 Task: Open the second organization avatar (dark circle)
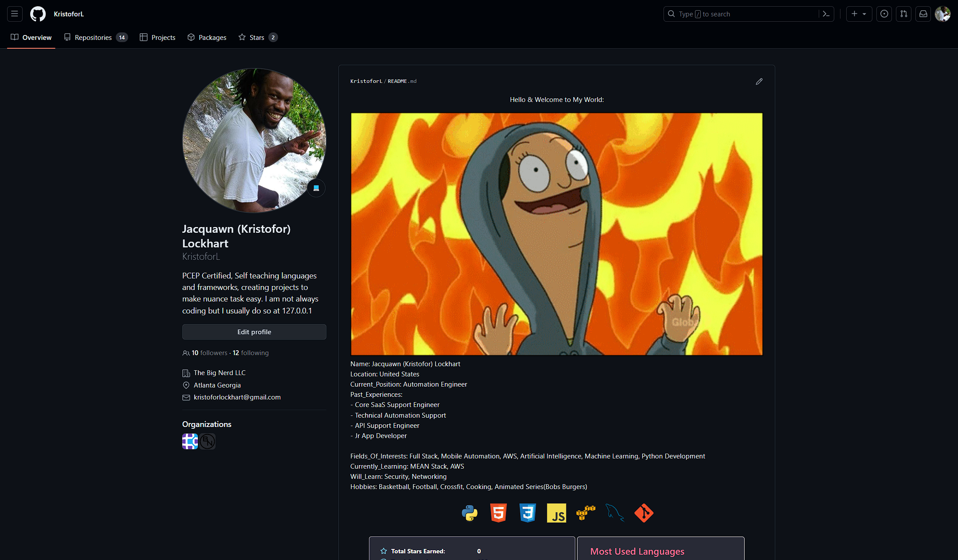[x=207, y=441]
